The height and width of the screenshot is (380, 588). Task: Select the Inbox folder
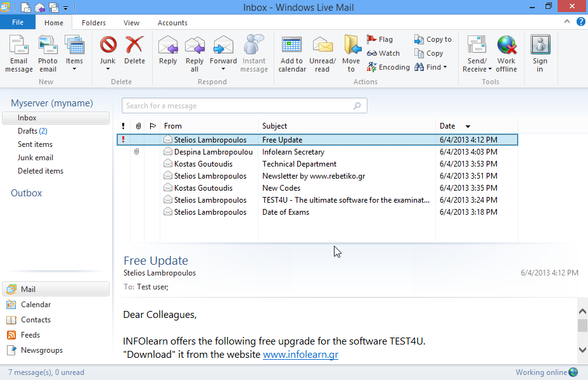tap(56, 118)
